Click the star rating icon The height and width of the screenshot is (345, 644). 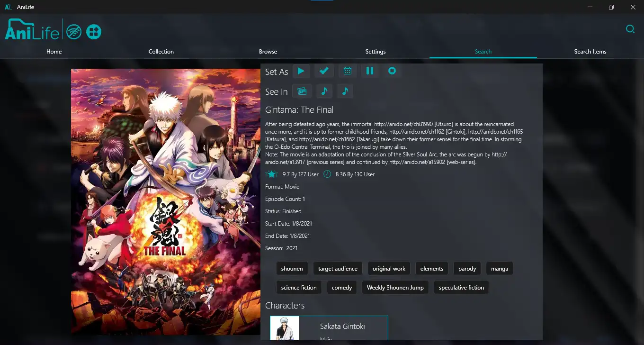pos(272,174)
